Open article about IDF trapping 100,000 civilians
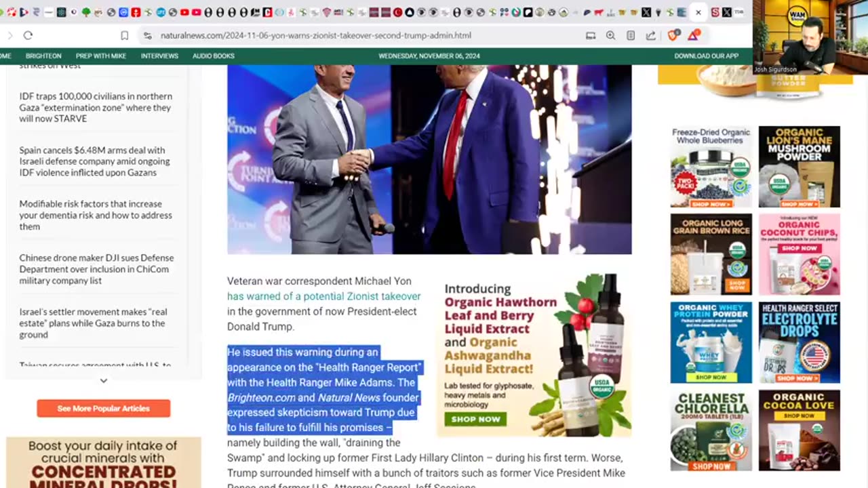 pyautogui.click(x=96, y=107)
